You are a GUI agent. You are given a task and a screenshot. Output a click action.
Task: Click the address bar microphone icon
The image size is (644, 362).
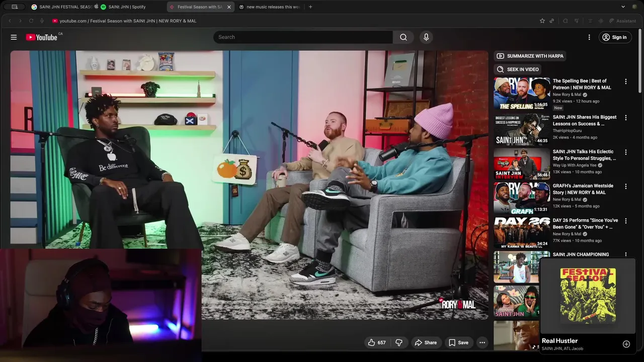click(42, 21)
